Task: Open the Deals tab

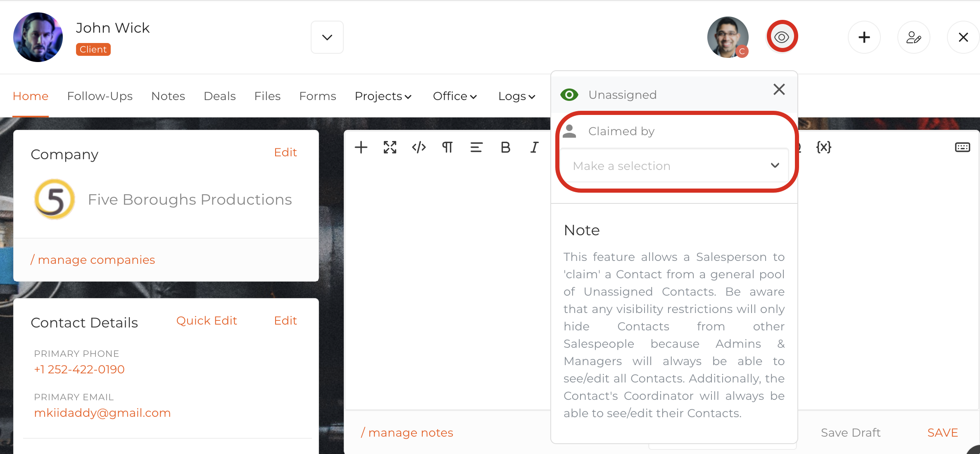Action: click(x=219, y=96)
